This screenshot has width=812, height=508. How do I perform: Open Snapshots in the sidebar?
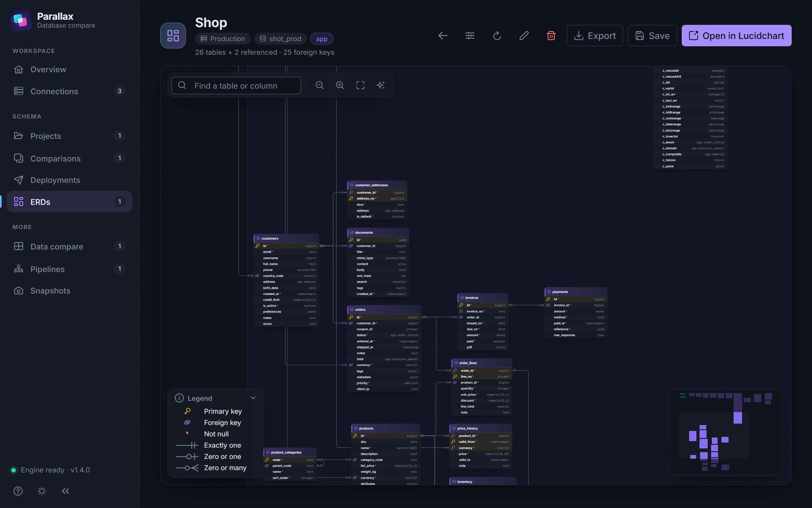(69, 291)
